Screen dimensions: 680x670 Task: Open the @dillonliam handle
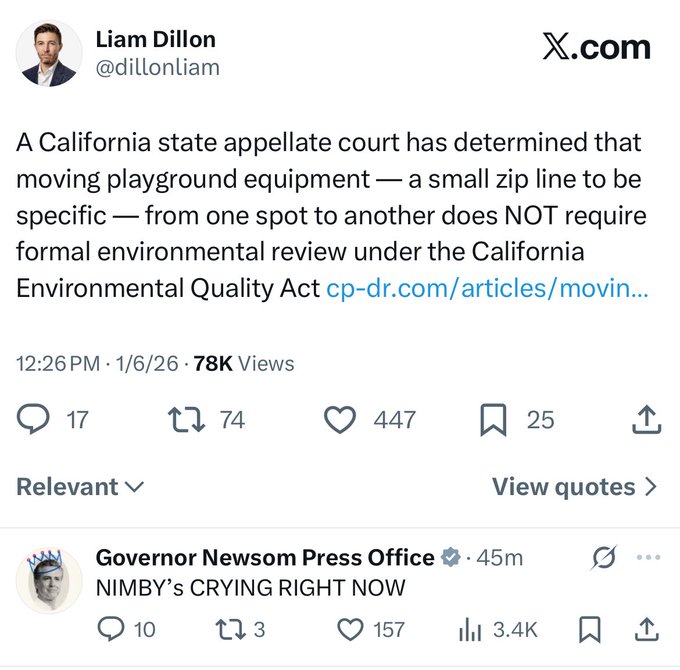157,68
